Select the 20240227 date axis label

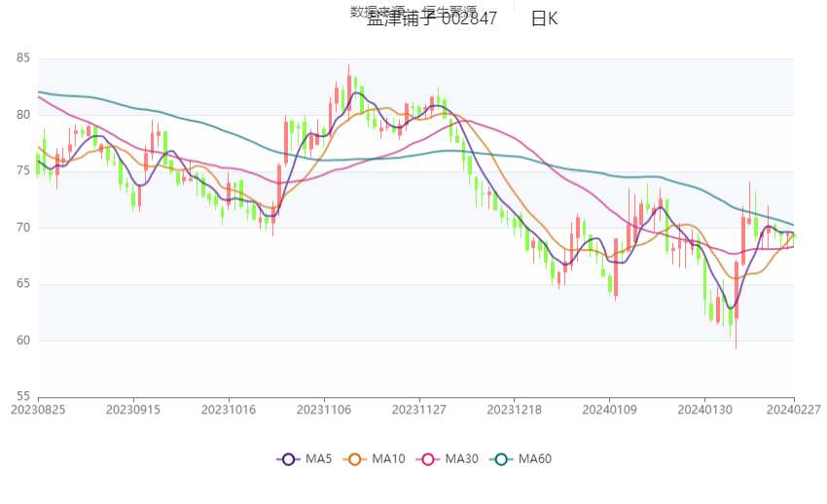tap(793, 410)
